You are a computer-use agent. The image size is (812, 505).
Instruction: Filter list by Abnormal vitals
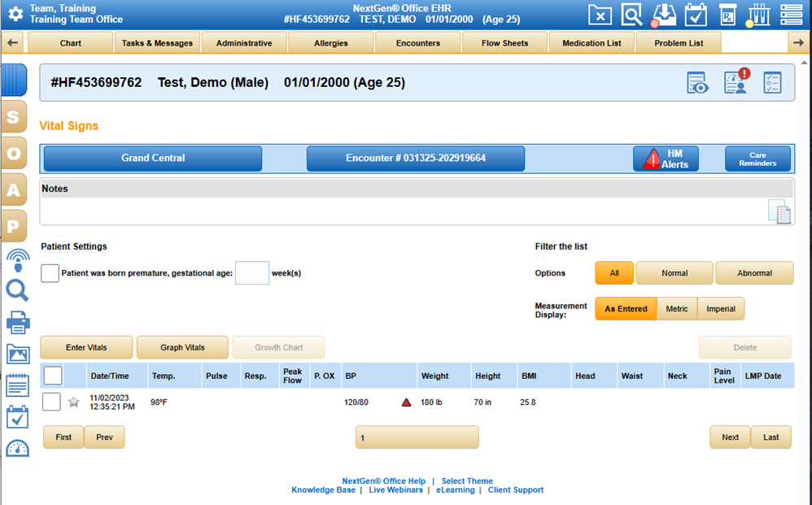point(754,273)
